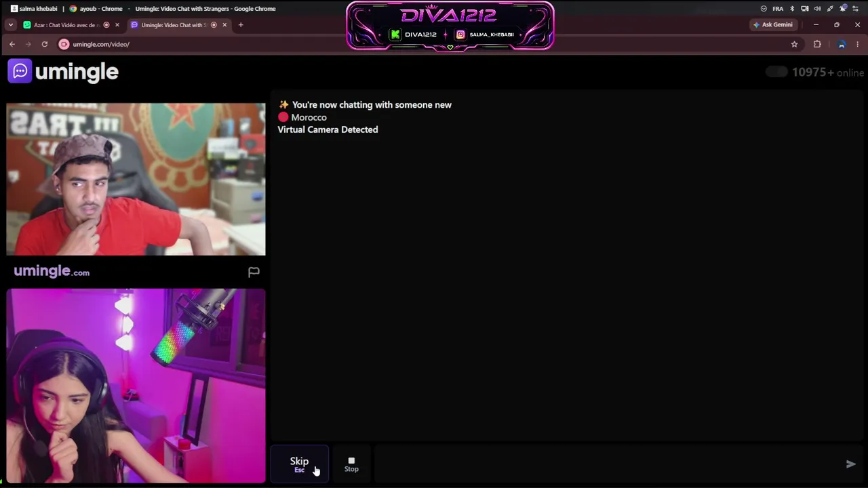Open the notification bell tray icon
Screen dimensions: 868x488
[x=844, y=9]
